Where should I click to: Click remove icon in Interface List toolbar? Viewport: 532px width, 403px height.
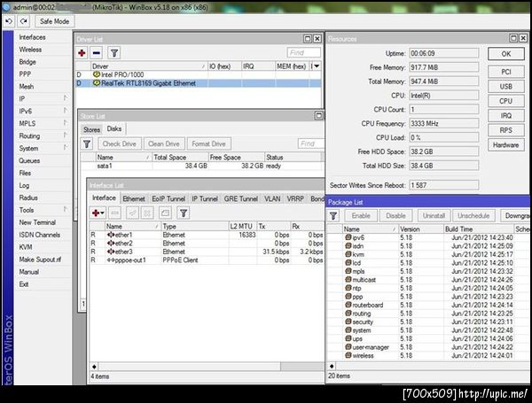(x=115, y=213)
